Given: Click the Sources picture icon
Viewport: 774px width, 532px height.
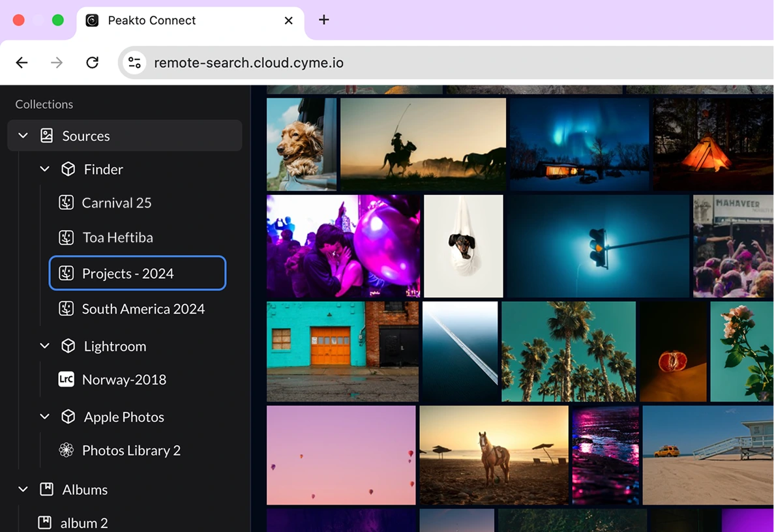Looking at the screenshot, I should click(46, 136).
